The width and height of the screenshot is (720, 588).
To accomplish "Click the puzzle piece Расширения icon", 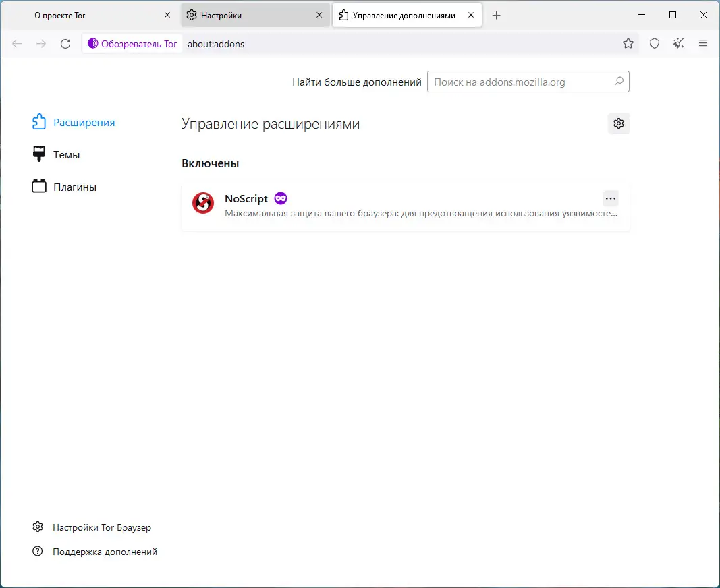I will (x=39, y=121).
